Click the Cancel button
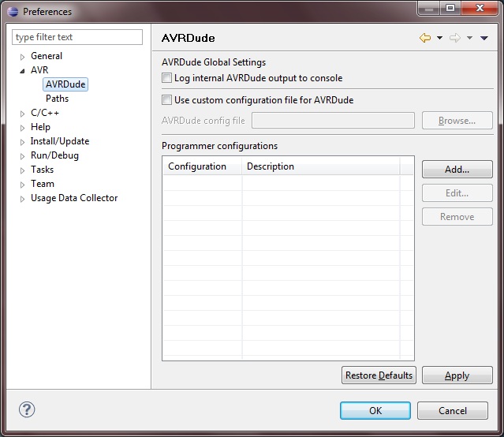504x437 pixels. click(453, 411)
